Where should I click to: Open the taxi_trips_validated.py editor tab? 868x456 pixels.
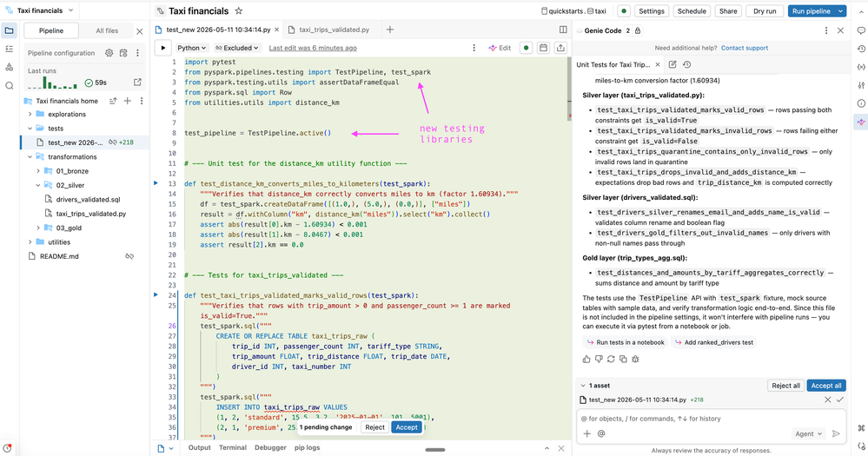tap(334, 30)
